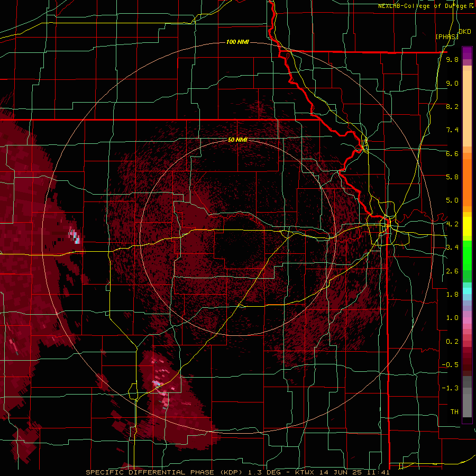
Task: Click the 9.0 scale value
Action: pos(452,83)
